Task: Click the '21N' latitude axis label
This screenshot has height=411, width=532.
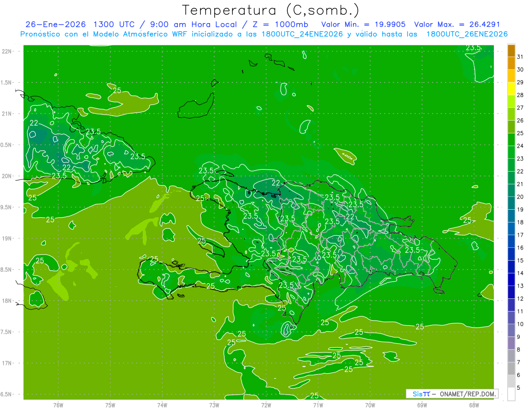Action: click(7, 114)
